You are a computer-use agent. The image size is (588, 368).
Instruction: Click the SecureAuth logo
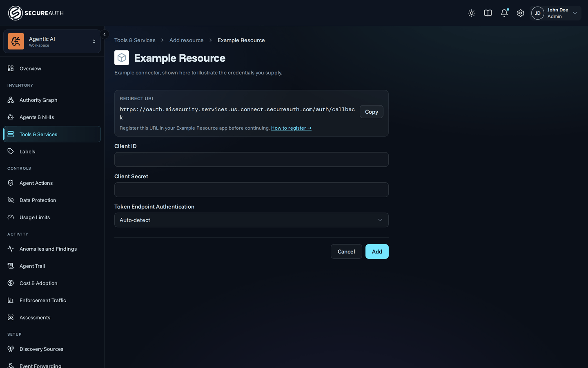(36, 13)
